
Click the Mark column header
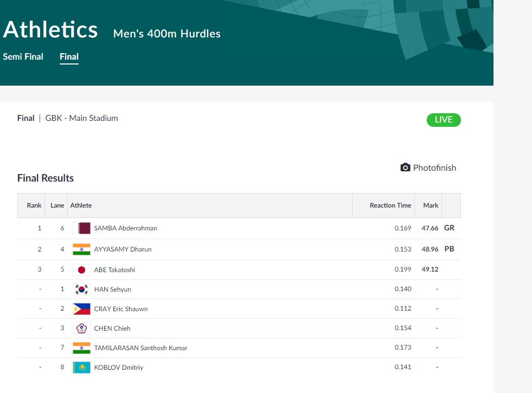[431, 205]
